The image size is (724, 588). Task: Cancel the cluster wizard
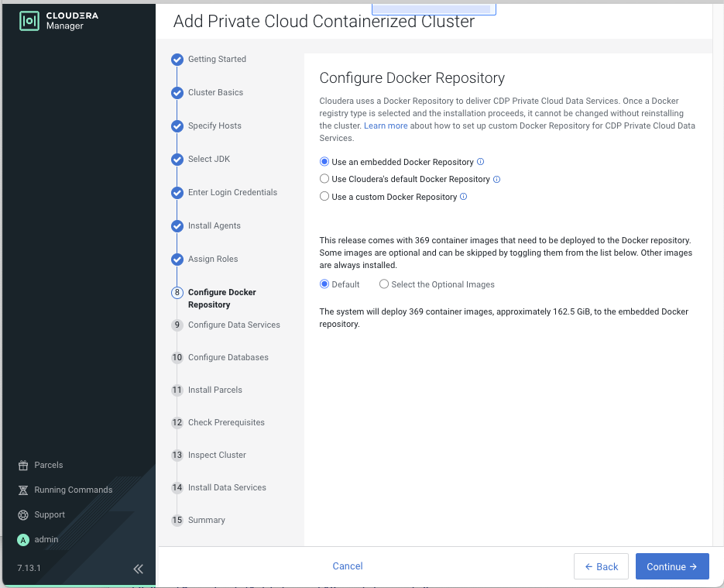pyautogui.click(x=348, y=566)
